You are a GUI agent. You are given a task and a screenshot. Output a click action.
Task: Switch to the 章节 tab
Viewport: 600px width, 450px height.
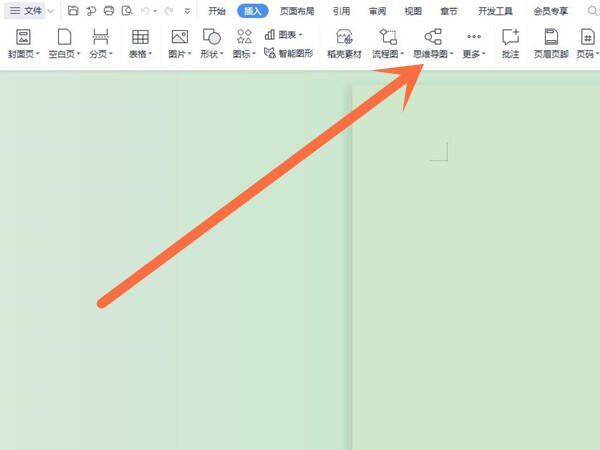pos(448,11)
